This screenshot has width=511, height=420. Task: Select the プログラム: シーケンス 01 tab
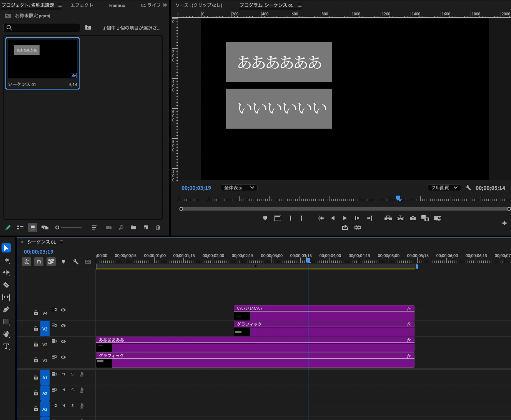[266, 5]
